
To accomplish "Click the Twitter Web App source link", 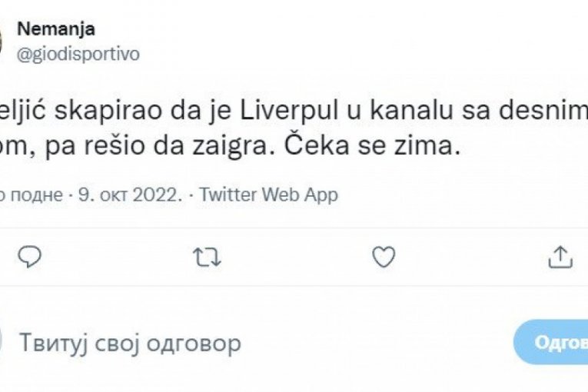I will (268, 195).
